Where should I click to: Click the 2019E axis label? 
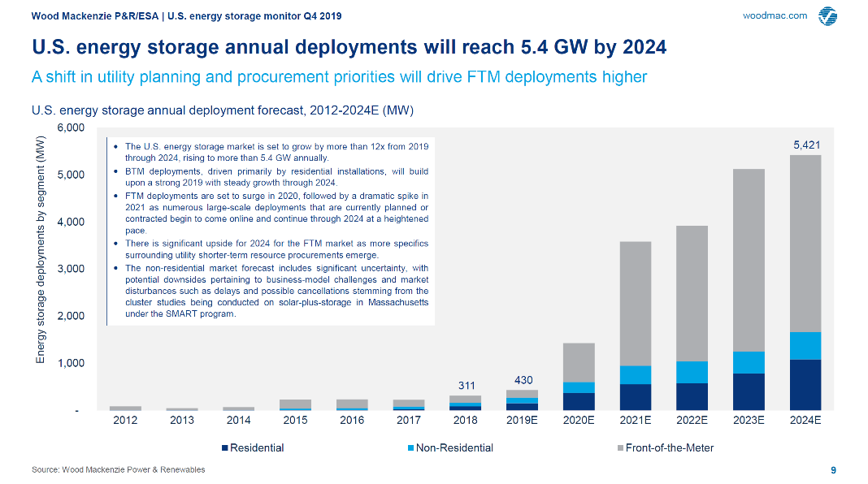pos(522,421)
